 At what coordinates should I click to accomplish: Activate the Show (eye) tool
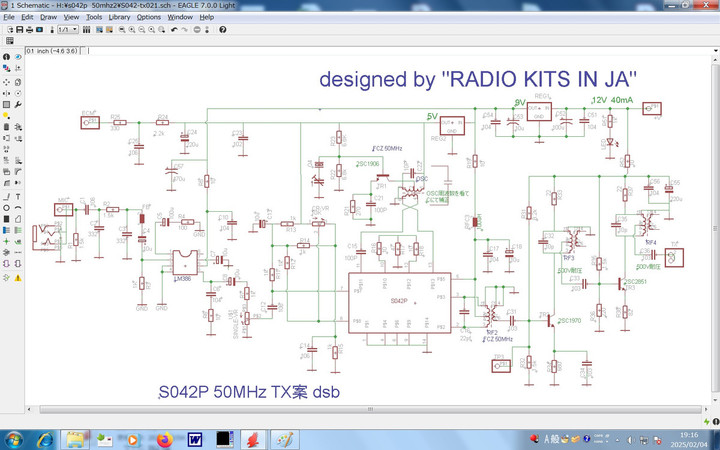18,57
